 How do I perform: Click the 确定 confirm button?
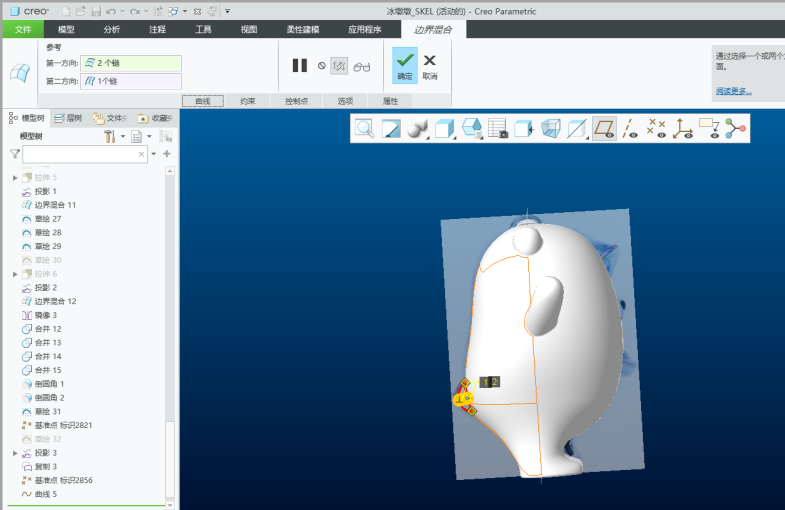click(x=404, y=66)
